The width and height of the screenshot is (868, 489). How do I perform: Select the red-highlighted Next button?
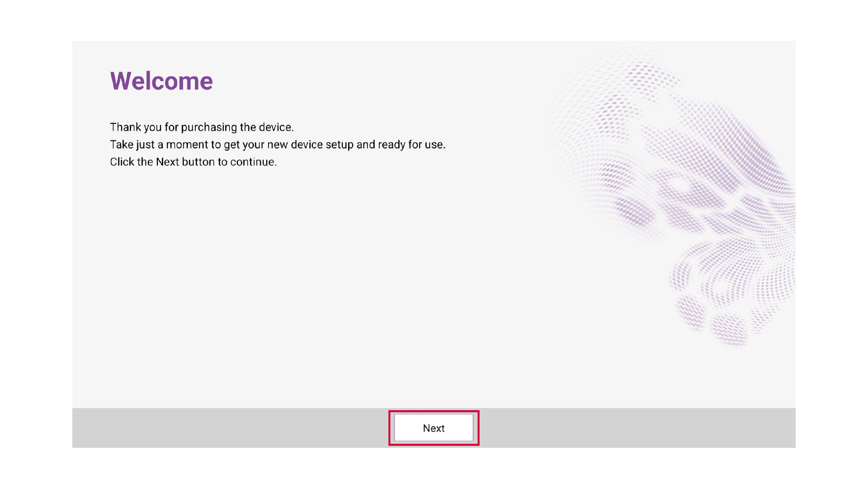(434, 428)
